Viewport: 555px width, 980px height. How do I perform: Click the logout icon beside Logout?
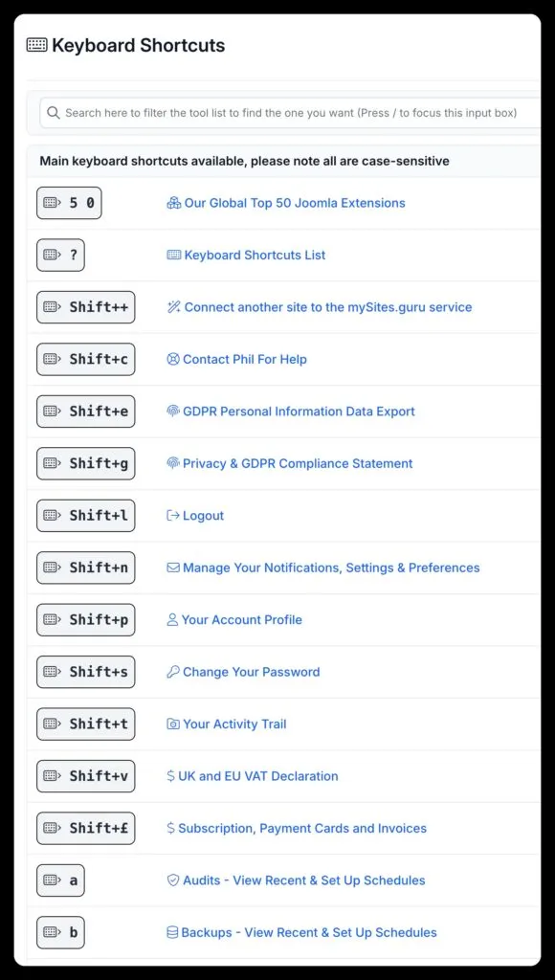tap(170, 516)
